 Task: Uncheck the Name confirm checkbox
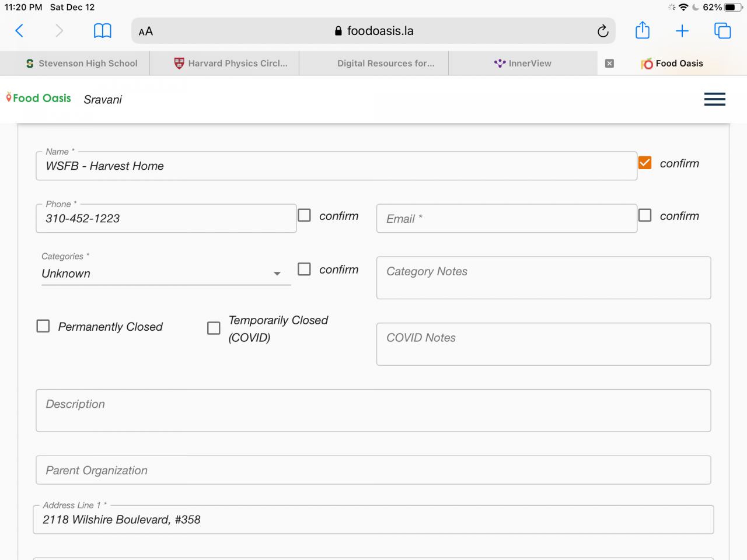click(x=645, y=163)
